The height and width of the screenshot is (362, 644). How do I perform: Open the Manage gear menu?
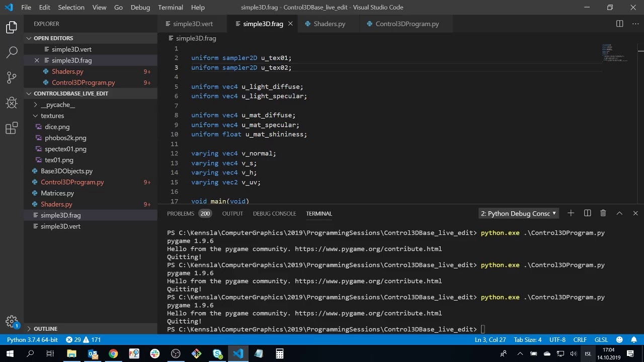click(12, 322)
